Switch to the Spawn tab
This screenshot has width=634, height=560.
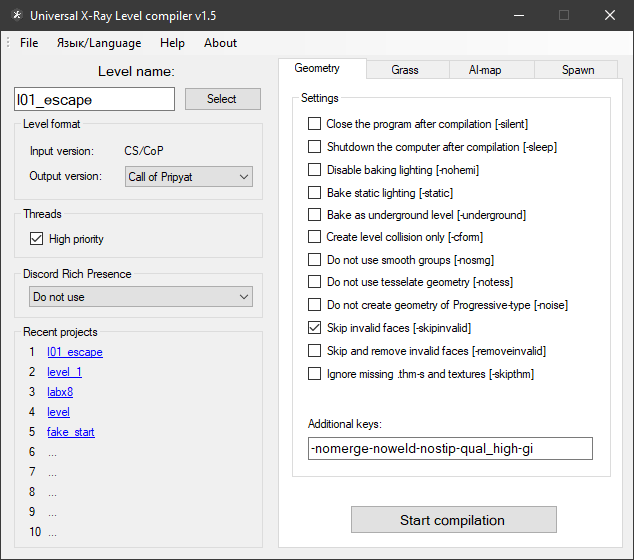coord(577,70)
